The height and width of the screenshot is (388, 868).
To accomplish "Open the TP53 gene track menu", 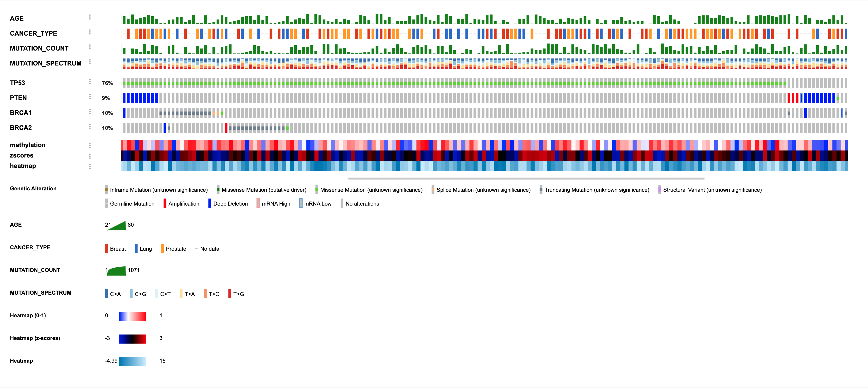I will pyautogui.click(x=90, y=82).
